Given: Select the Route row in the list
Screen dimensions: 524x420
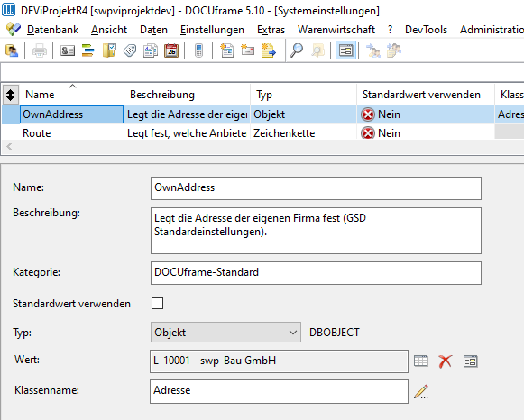Looking at the screenshot, I should (262, 133).
